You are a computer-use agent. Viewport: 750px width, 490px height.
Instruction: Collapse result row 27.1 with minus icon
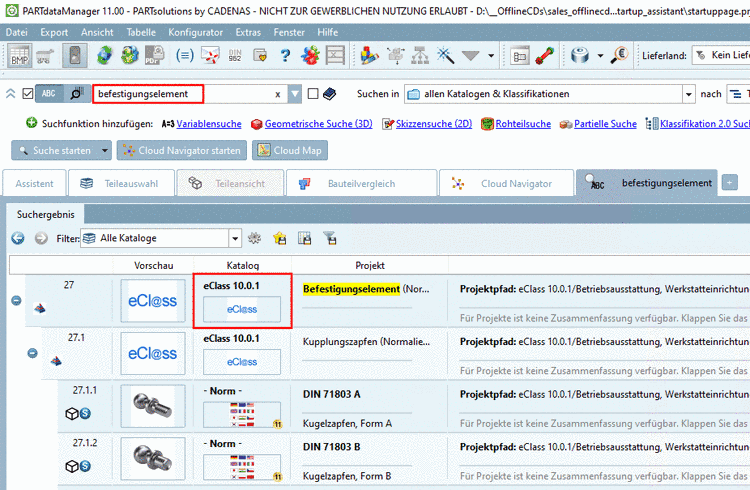(32, 353)
